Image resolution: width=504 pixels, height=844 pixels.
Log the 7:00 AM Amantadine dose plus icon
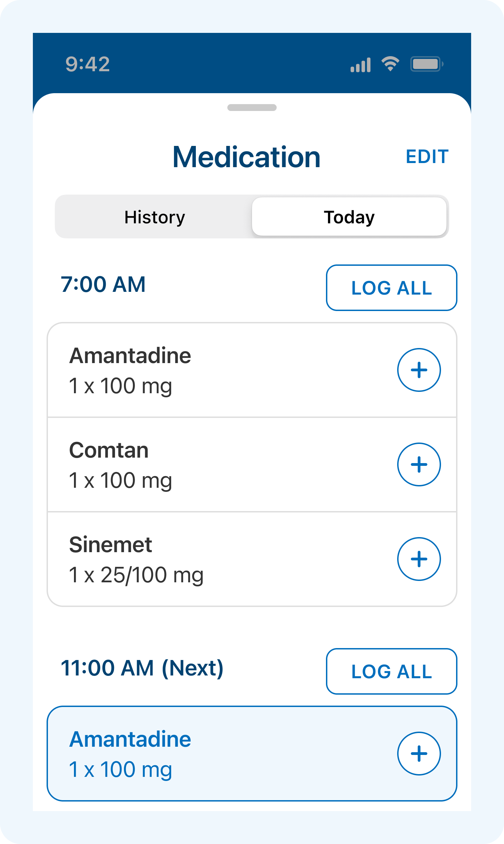pyautogui.click(x=419, y=370)
